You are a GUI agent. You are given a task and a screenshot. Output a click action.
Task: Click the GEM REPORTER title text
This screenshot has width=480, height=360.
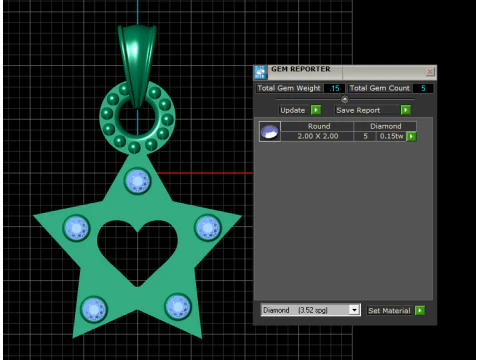pos(300,69)
